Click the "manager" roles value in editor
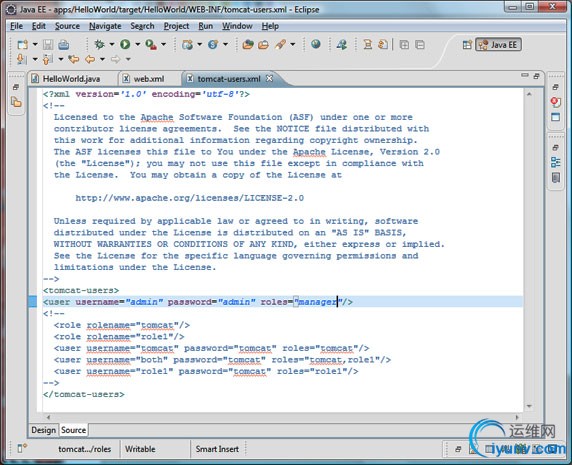572x465 pixels. 318,302
